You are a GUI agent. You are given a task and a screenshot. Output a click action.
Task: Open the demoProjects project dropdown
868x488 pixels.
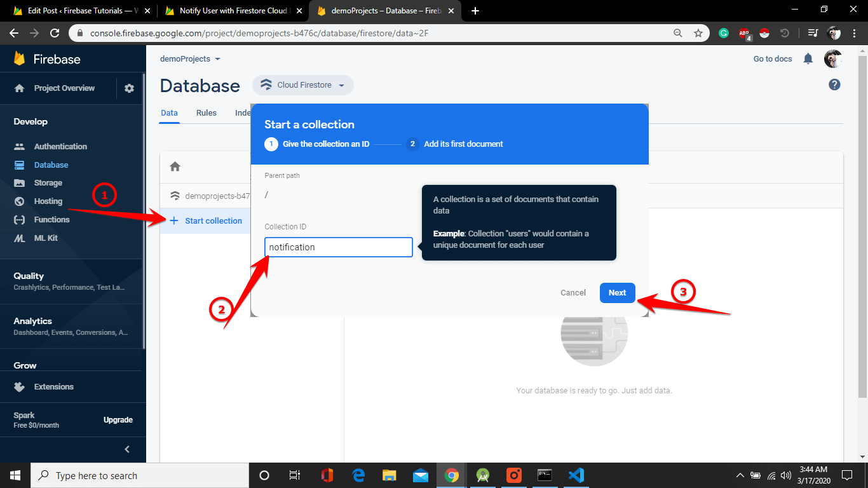190,59
